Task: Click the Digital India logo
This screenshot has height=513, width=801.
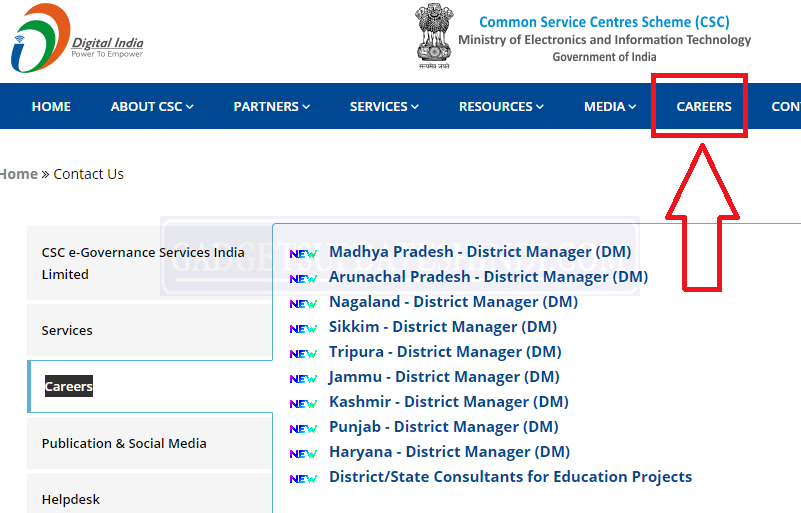Action: point(77,38)
